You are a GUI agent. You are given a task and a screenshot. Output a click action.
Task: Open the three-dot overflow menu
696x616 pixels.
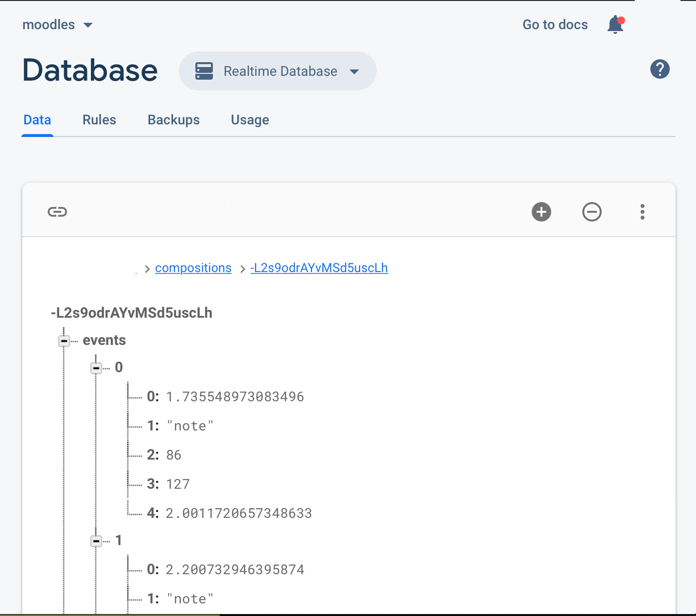[643, 212]
